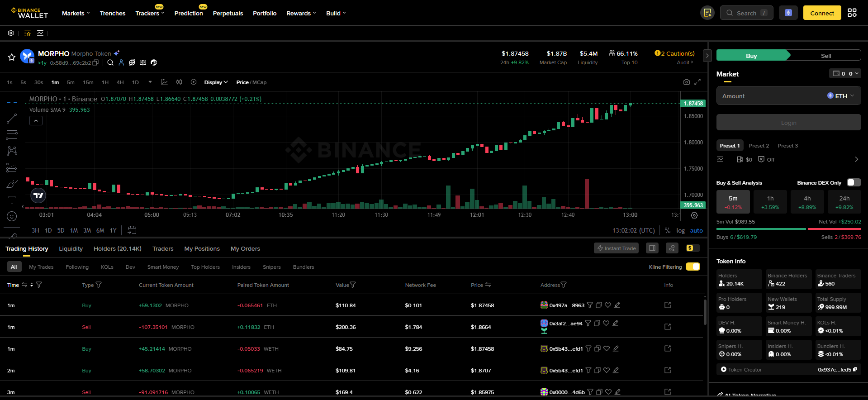
Task: Copy the MORPHO contract address
Action: [95, 63]
